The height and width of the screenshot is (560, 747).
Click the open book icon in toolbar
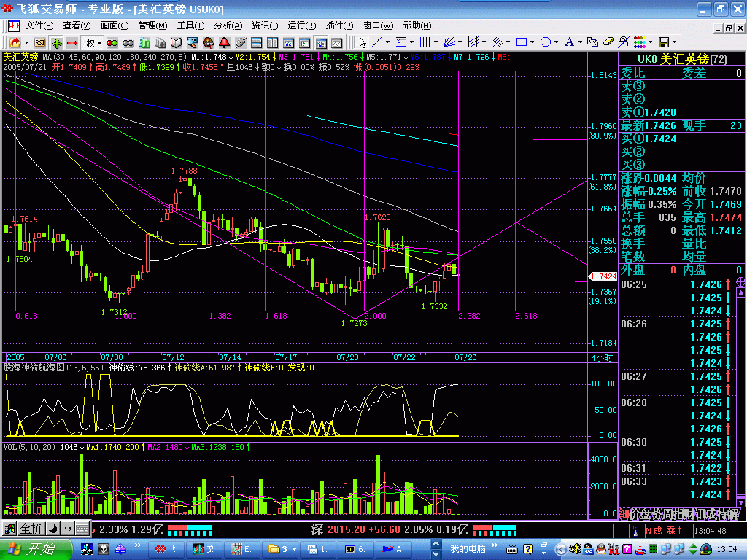[x=177, y=43]
